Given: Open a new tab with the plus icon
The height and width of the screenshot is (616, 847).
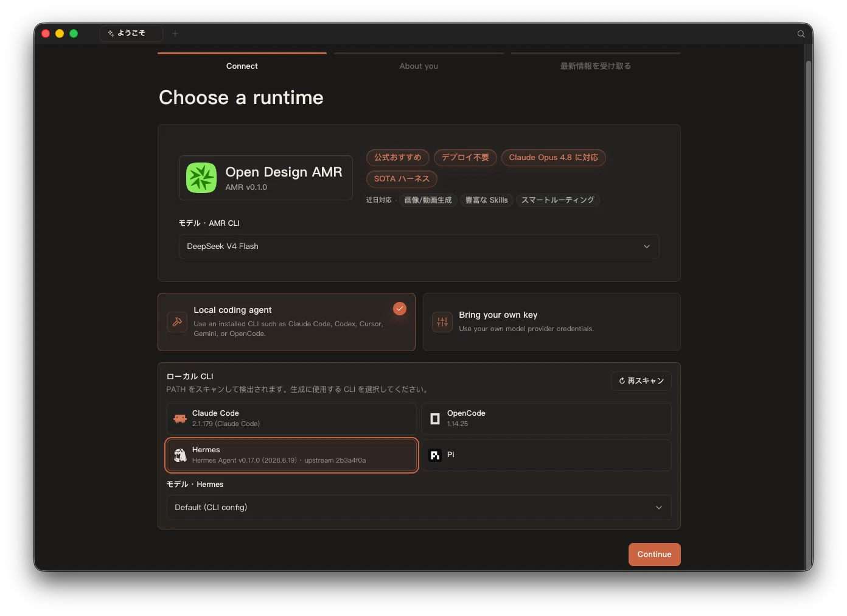Looking at the screenshot, I should tap(175, 33).
